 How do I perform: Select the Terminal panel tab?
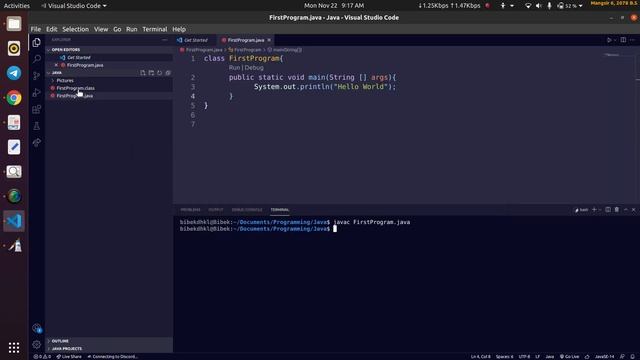(x=280, y=210)
